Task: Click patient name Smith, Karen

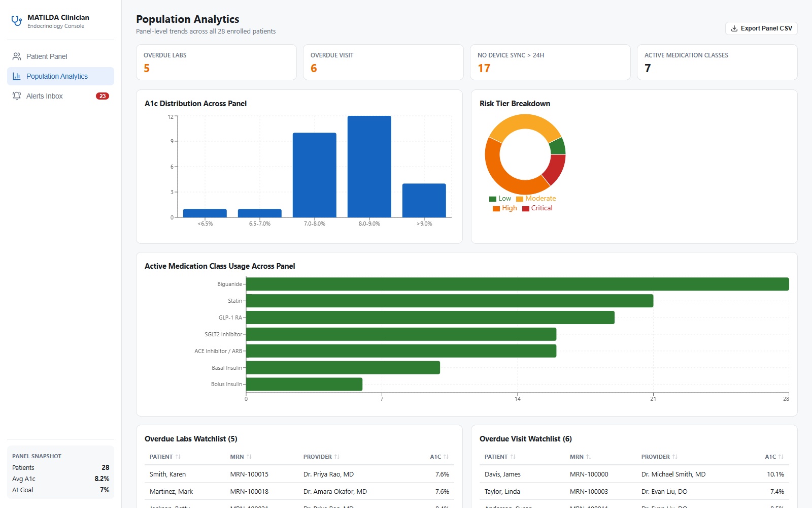Action: click(x=167, y=474)
